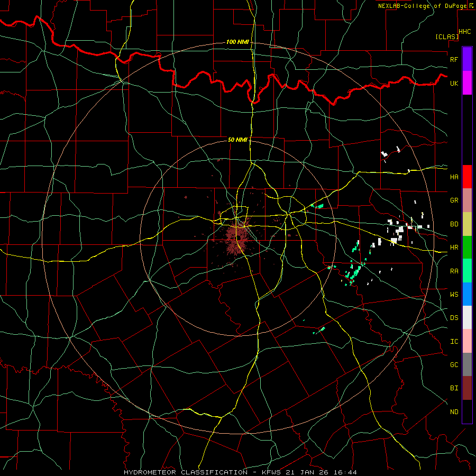Choose the mint green RA legend swatch
This screenshot has width=476, height=476.
click(x=467, y=271)
